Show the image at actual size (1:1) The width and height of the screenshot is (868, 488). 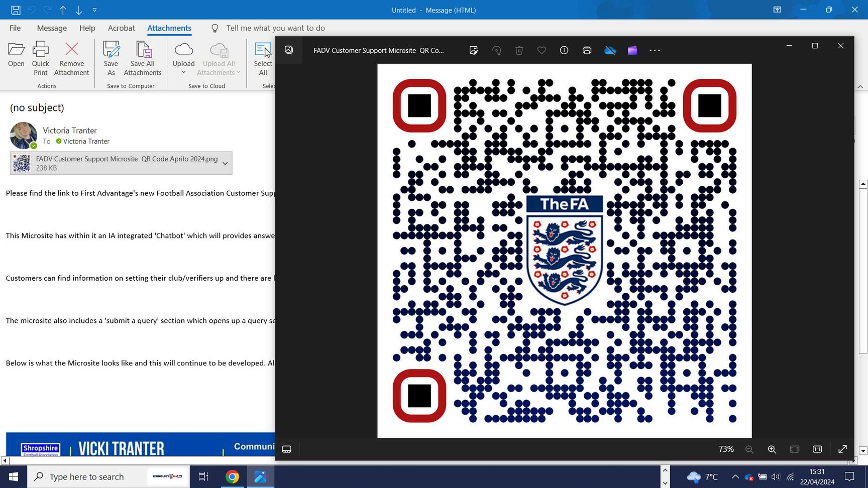pos(817,449)
